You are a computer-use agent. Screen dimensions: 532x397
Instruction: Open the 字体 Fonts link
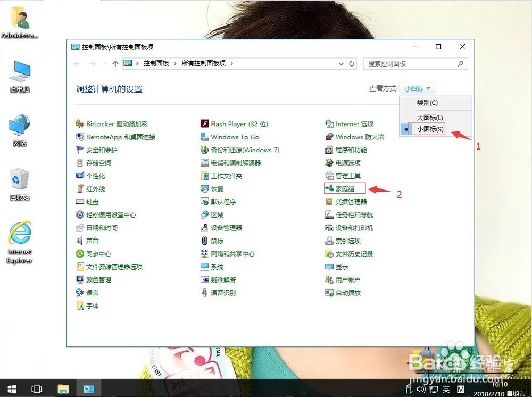point(92,305)
